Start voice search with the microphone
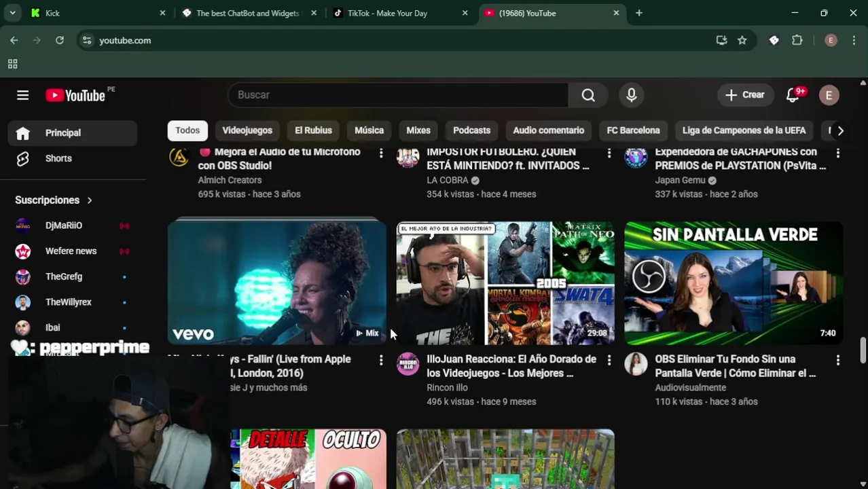 632,95
